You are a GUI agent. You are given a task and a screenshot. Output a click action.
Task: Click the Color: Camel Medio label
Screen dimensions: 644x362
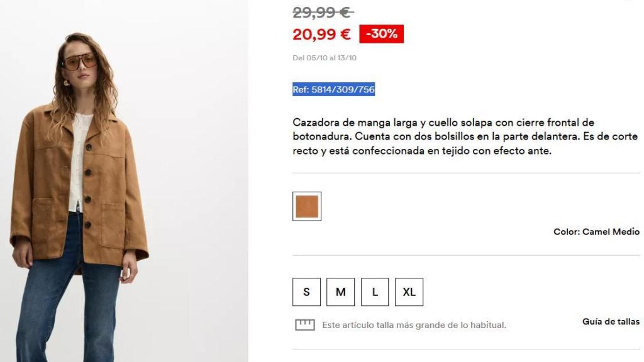pyautogui.click(x=596, y=232)
